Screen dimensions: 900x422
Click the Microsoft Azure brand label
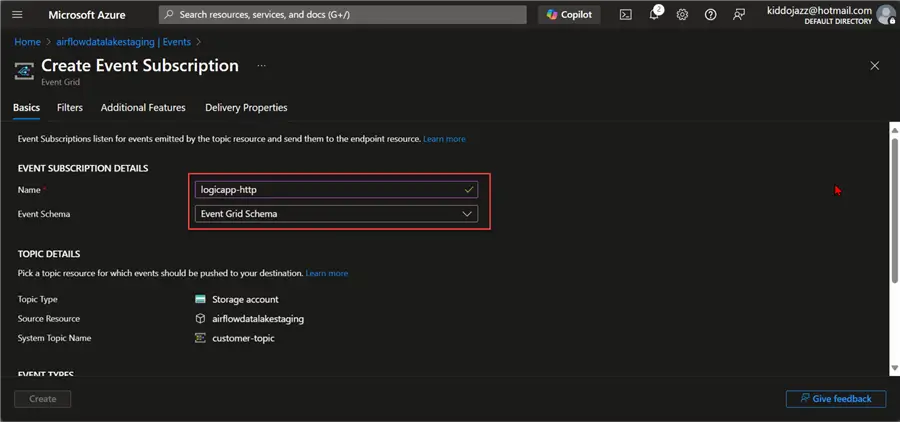[x=87, y=15]
